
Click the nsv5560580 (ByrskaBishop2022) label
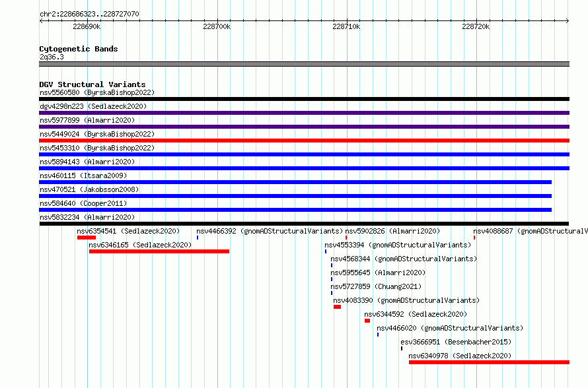click(x=97, y=92)
